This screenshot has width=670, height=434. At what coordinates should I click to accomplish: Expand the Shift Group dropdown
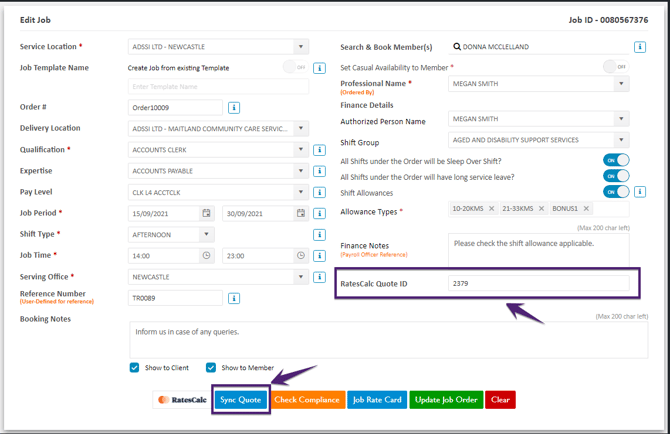[621, 141]
